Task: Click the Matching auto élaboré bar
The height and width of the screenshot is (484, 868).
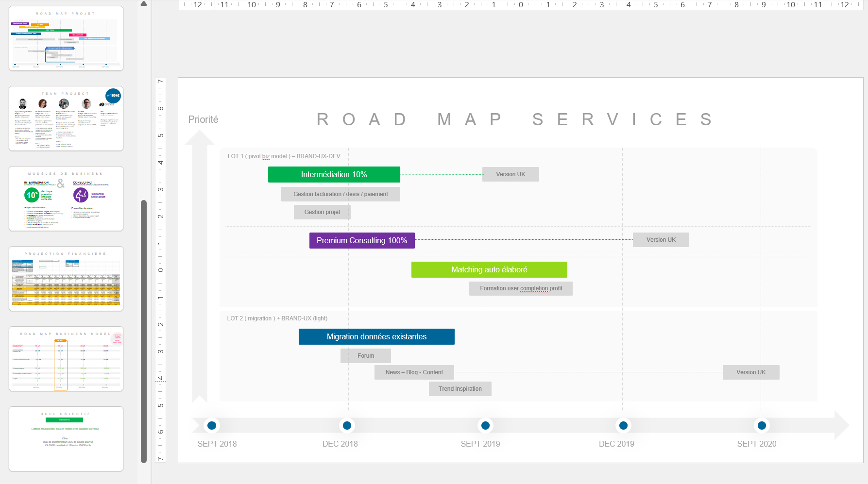Action: (x=489, y=270)
